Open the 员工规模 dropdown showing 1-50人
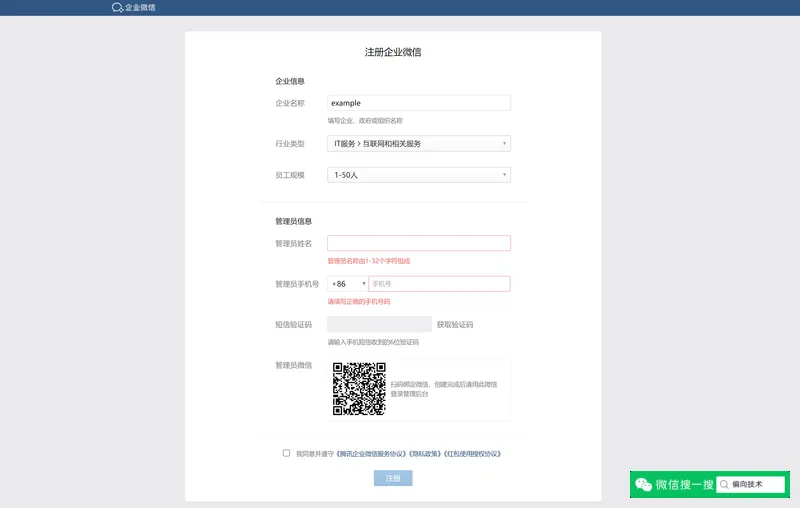Image resolution: width=800 pixels, height=508 pixels. pyautogui.click(x=419, y=175)
